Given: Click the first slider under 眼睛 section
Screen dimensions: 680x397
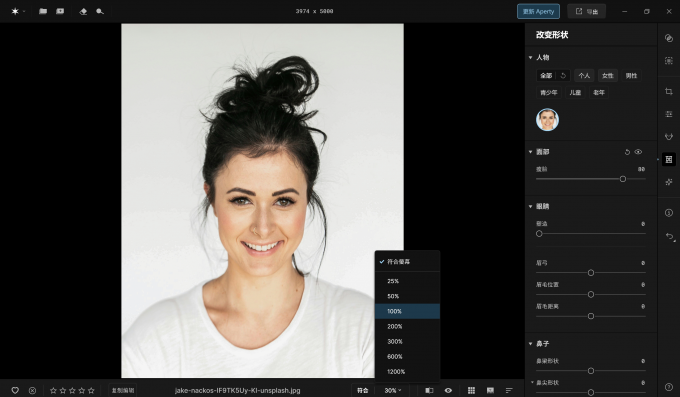Looking at the screenshot, I should click(591, 233).
